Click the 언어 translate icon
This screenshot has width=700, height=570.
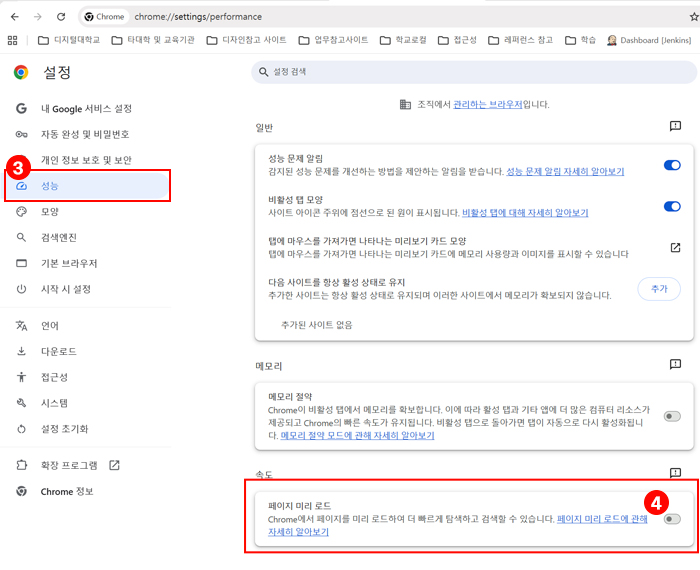pyautogui.click(x=21, y=325)
